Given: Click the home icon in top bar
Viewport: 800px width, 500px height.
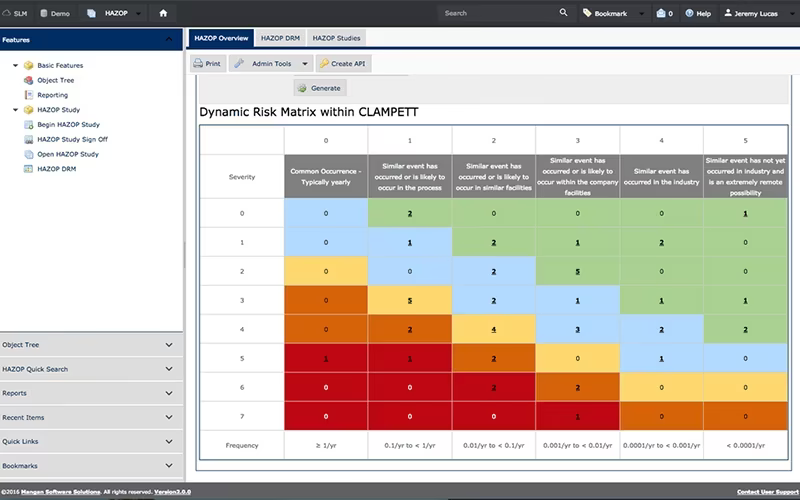Looking at the screenshot, I should 163,13.
